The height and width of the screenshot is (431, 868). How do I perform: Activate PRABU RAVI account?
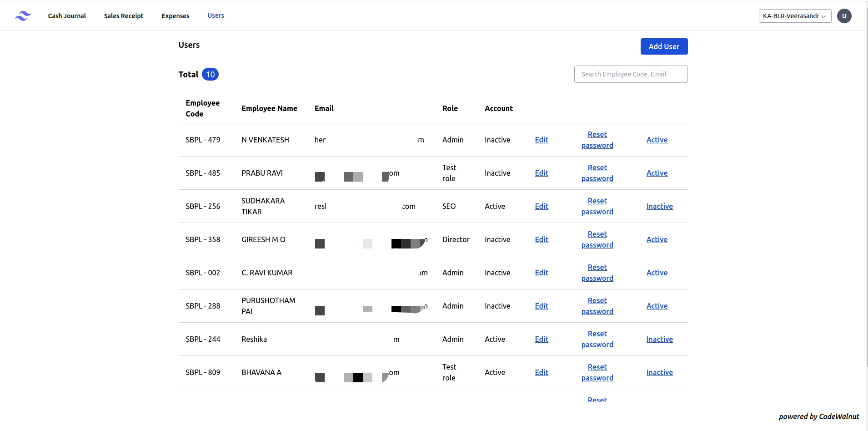657,173
